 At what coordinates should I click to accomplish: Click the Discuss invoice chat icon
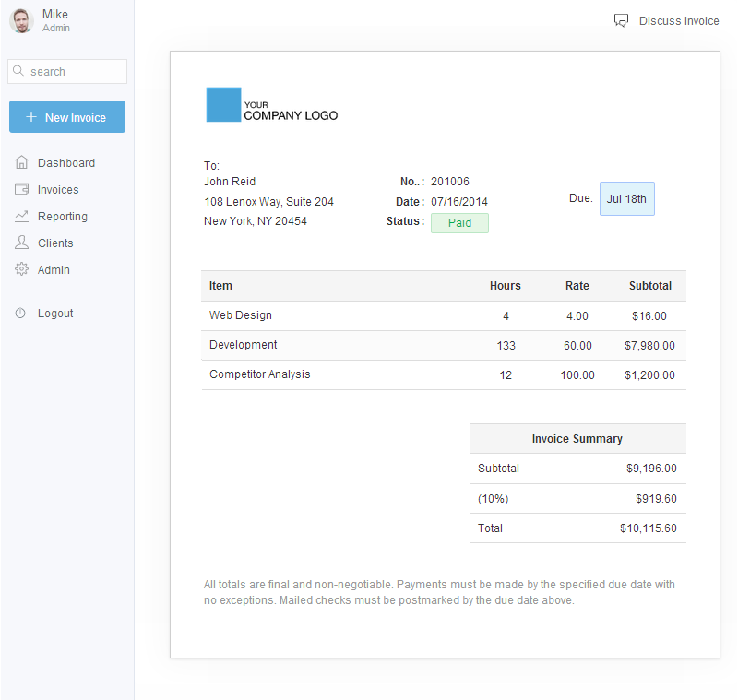pyautogui.click(x=621, y=20)
